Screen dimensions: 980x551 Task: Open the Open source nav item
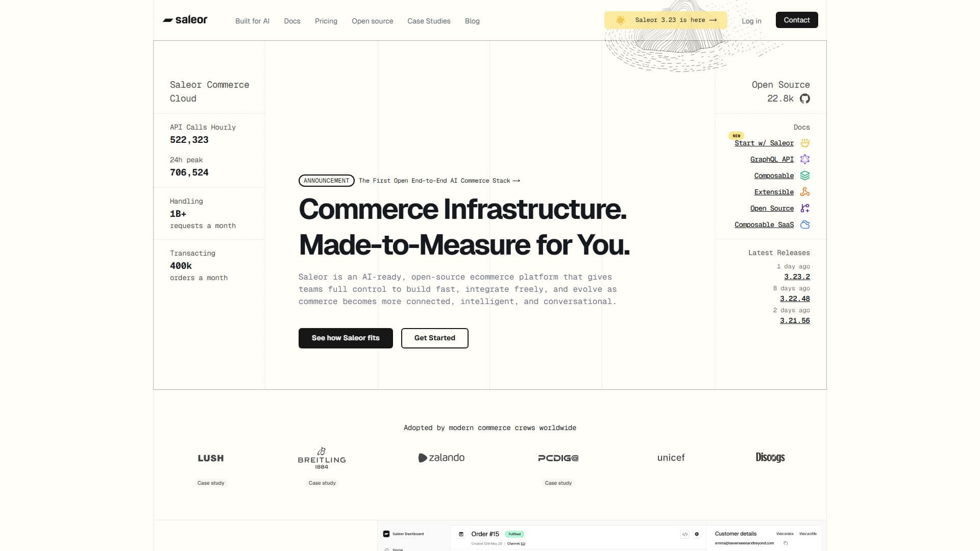pos(372,21)
